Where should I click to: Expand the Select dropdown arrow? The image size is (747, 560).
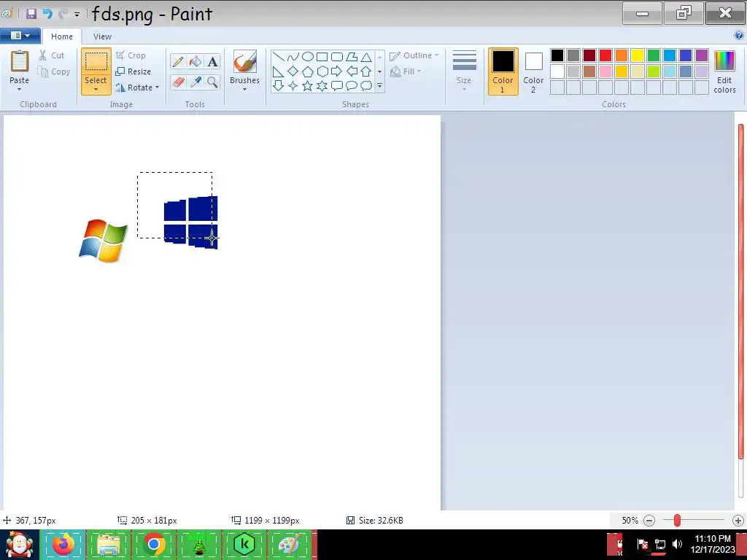point(96,90)
